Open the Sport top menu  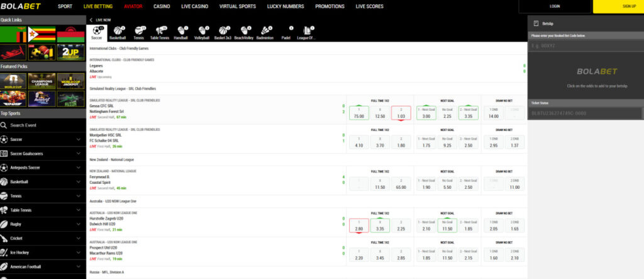click(65, 6)
